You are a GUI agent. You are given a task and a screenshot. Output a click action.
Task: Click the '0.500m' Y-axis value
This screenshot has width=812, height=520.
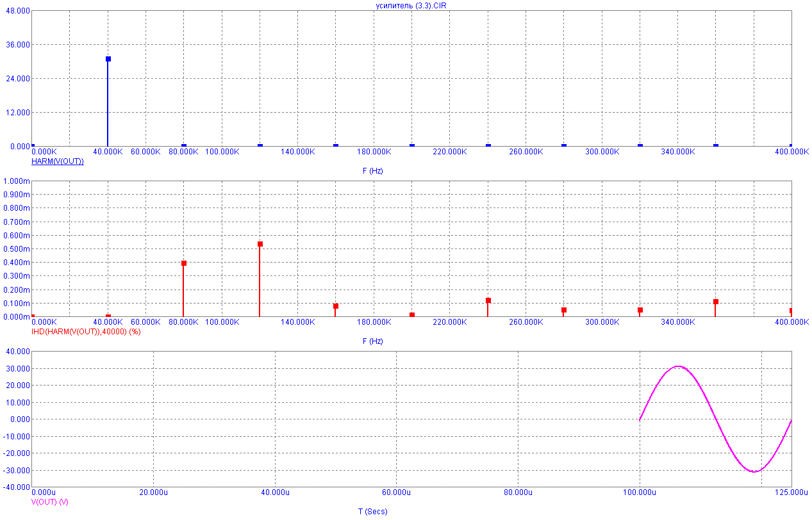[x=17, y=249]
